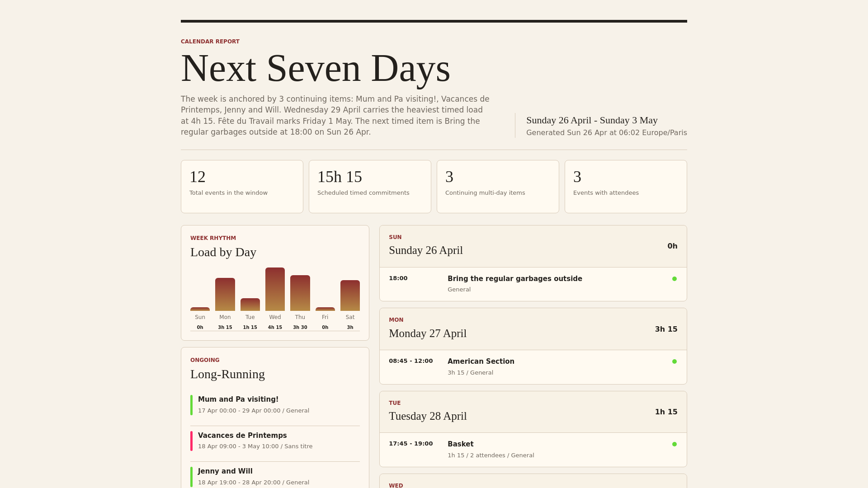Click the ONGOING label
This screenshot has width=868, height=488.
tap(205, 360)
